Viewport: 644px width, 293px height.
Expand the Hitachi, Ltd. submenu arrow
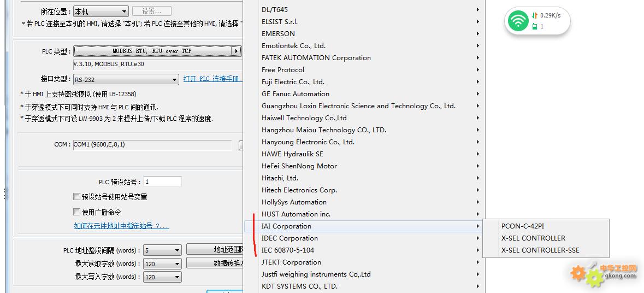click(x=478, y=178)
